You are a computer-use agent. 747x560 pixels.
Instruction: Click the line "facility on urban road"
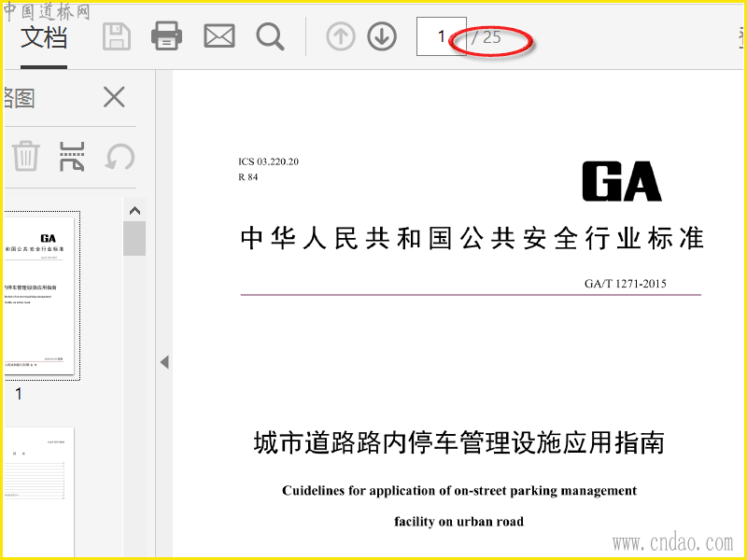point(458,522)
